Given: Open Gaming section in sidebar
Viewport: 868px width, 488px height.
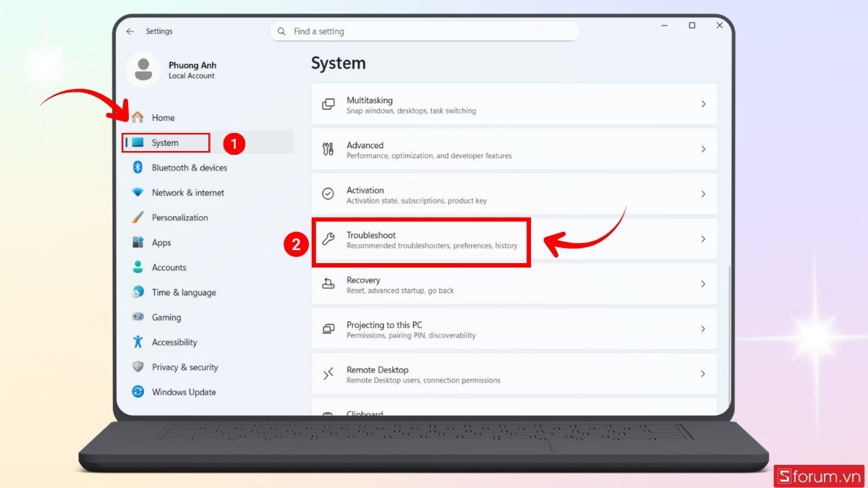Looking at the screenshot, I should point(208,317).
